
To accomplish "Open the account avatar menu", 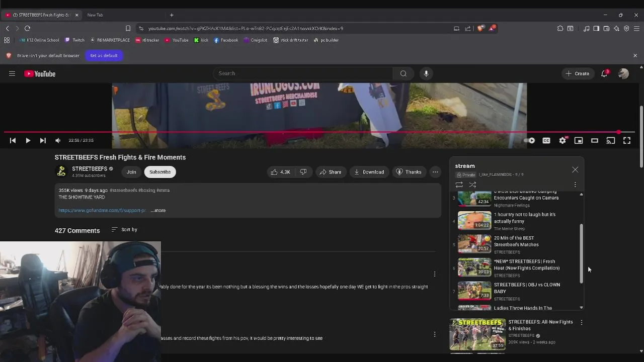I will tap(623, 73).
